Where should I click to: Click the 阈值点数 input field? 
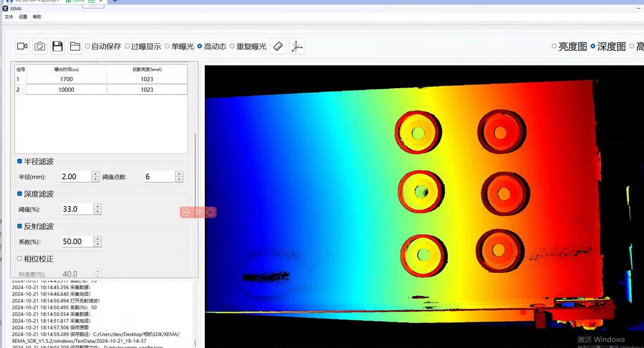click(159, 176)
